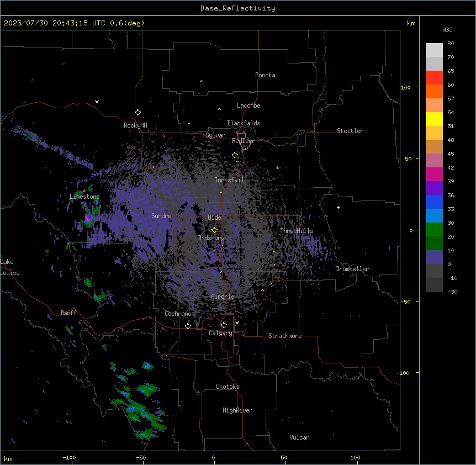Click the yellow station marker near RockyMH
476x465 pixels.
(138, 113)
